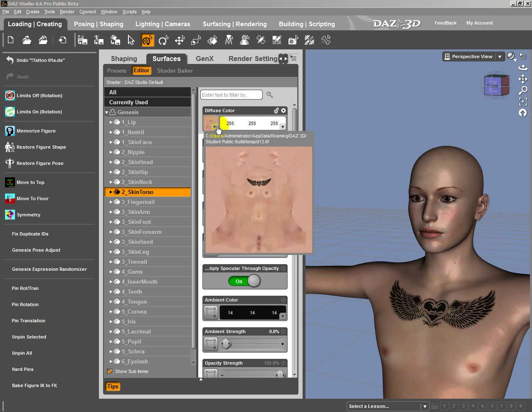Click the Tips button
The width and height of the screenshot is (532, 412).
[x=113, y=386]
